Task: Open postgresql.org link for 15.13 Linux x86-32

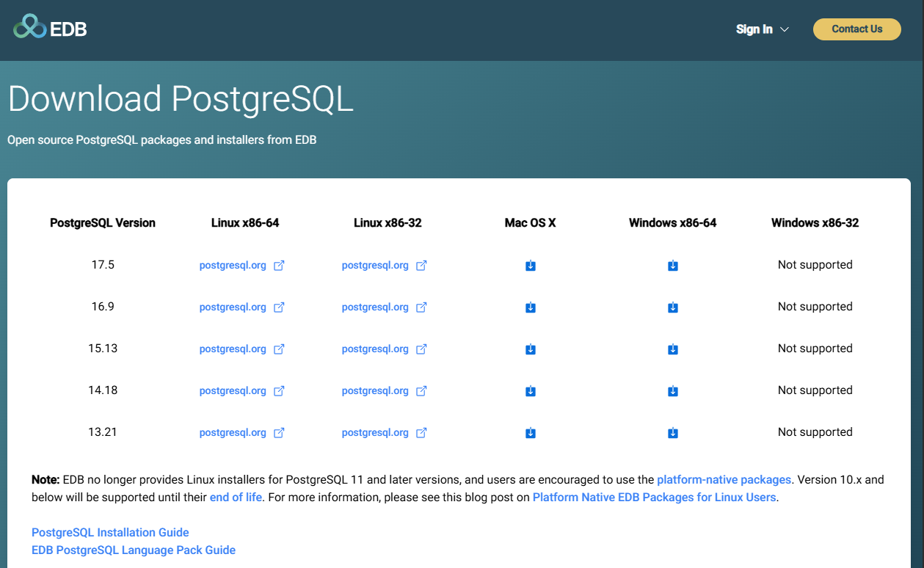Action: coord(375,349)
